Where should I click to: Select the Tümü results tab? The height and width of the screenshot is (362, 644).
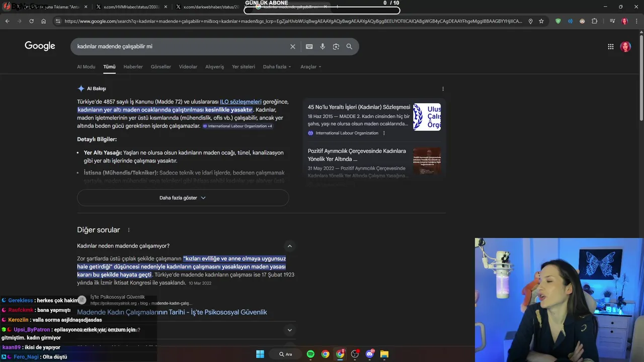pyautogui.click(x=109, y=67)
